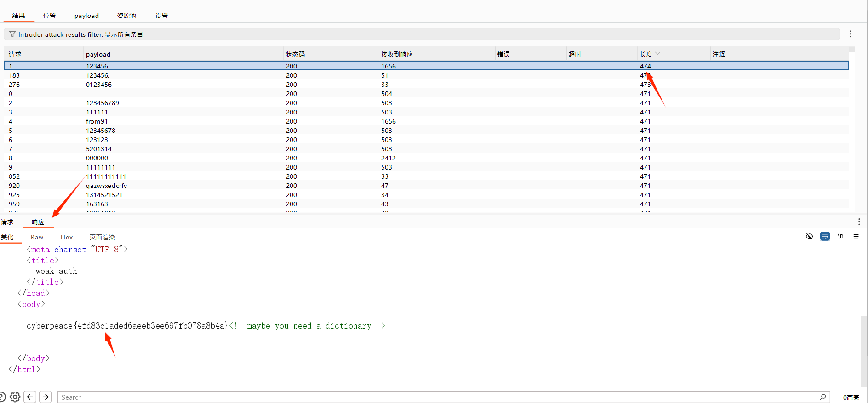Select the 页面渲染 view tab

[102, 237]
